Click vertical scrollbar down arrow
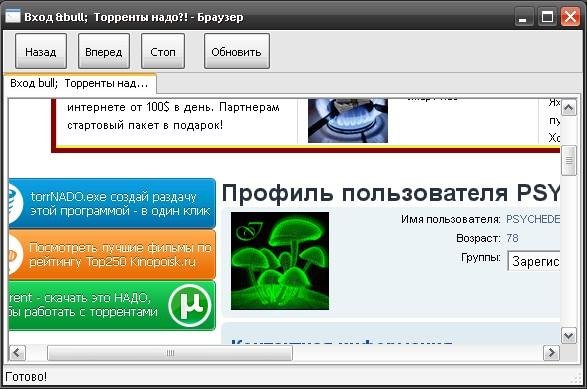587x389 pixels. (x=569, y=335)
